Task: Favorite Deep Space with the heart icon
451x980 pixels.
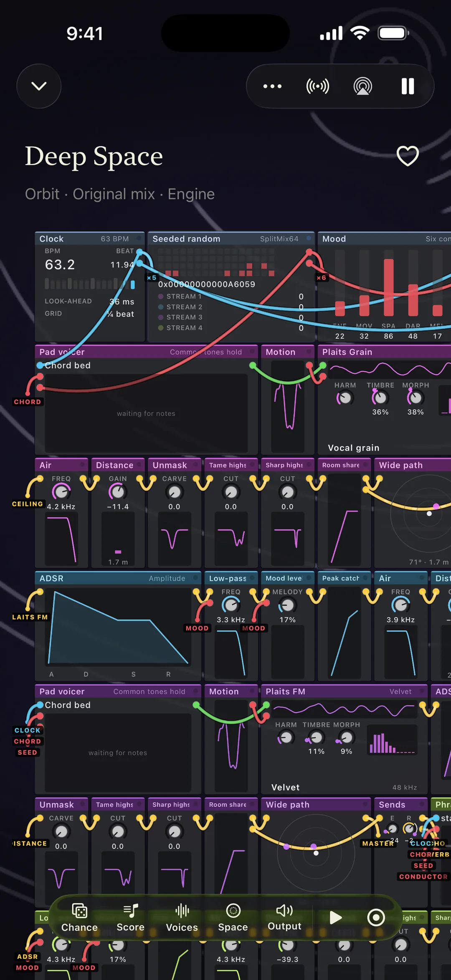Action: click(x=408, y=156)
